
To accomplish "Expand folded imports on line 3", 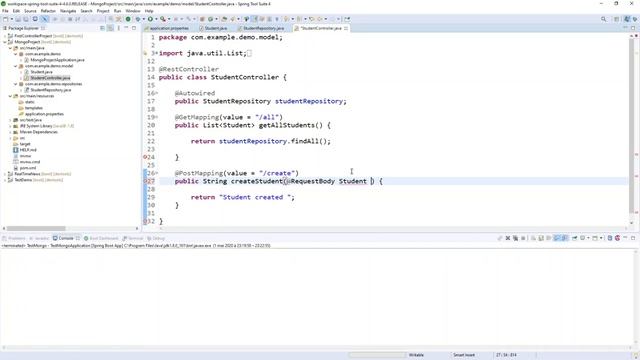I will point(156,53).
